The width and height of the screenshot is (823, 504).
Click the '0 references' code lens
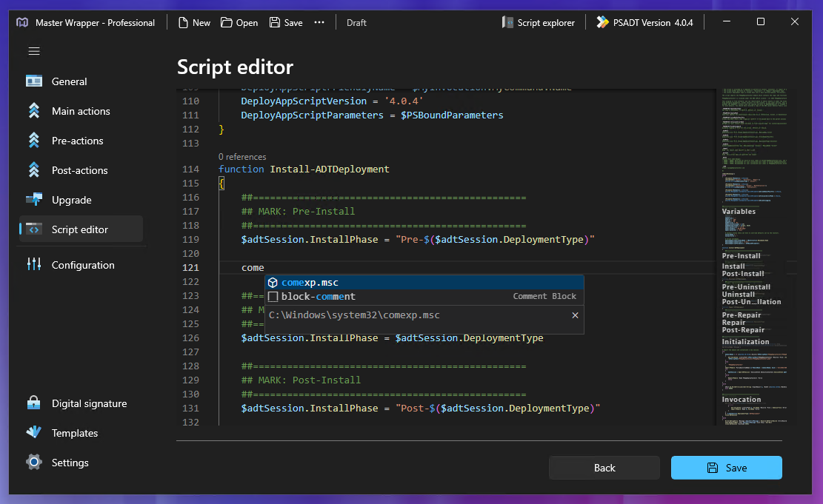coord(242,157)
